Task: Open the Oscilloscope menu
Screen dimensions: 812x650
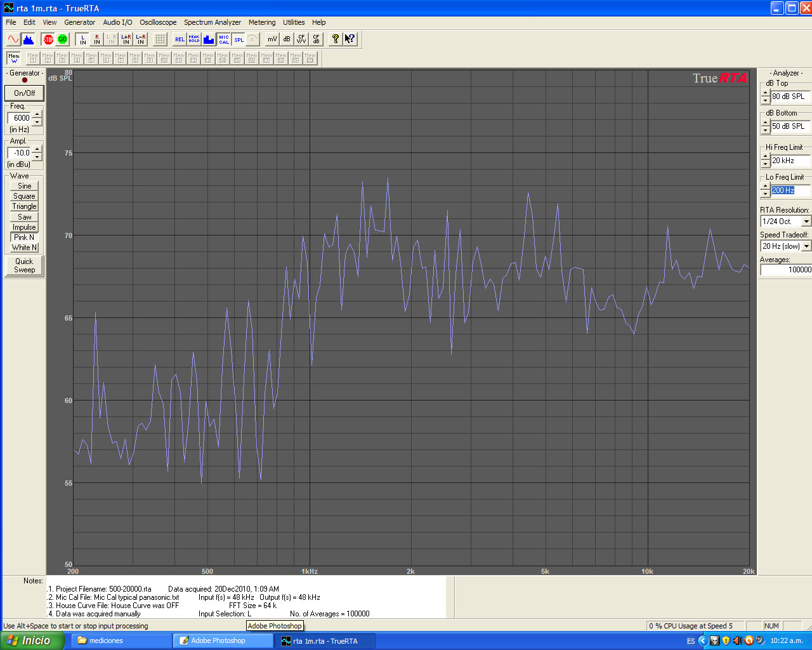Action: click(158, 22)
